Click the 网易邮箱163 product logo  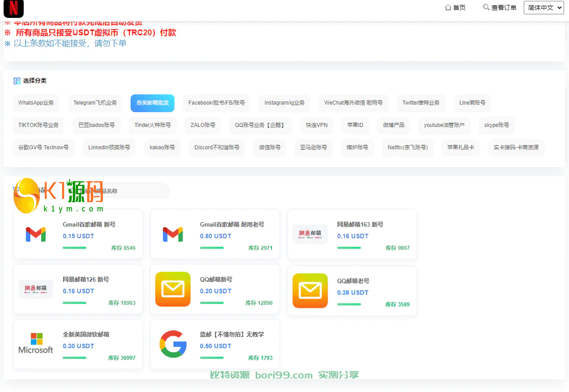click(x=310, y=234)
